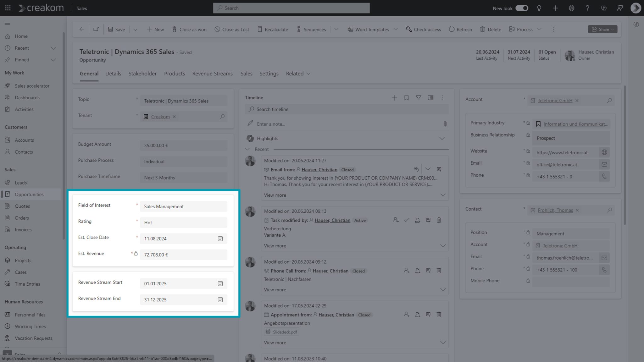Viewport: 644px width, 362px height.
Task: Open the Slidedeck.pdf attachment
Action: 282,332
